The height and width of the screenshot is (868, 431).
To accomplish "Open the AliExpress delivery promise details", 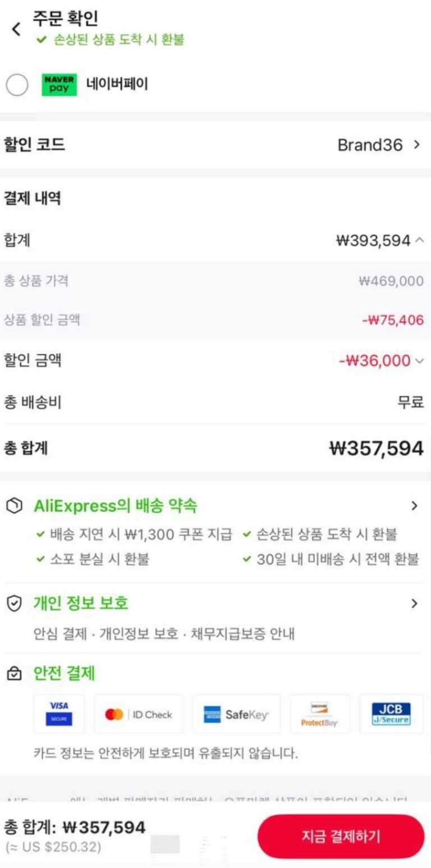I will [x=115, y=506].
